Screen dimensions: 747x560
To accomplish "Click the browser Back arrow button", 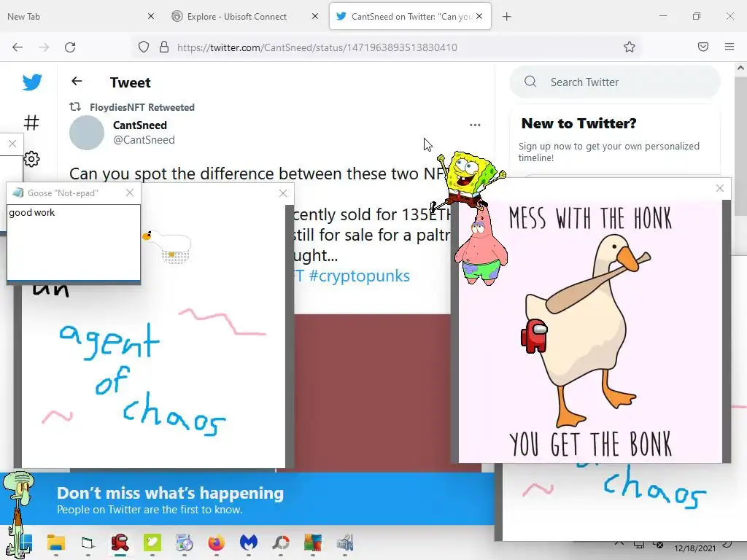I will [x=18, y=47].
